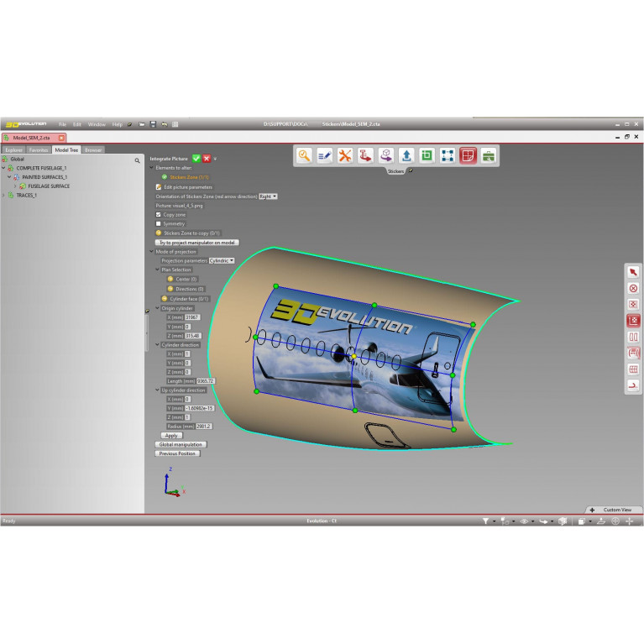Click the Origin cylinder X (mm) input field
644x644 pixels.
pyautogui.click(x=192, y=317)
